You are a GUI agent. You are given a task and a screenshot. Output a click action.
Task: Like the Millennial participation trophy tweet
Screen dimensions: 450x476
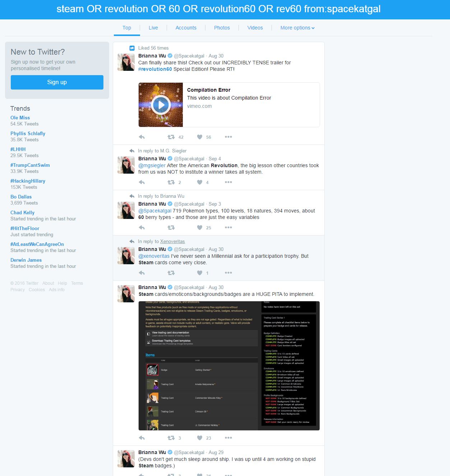[200, 273]
